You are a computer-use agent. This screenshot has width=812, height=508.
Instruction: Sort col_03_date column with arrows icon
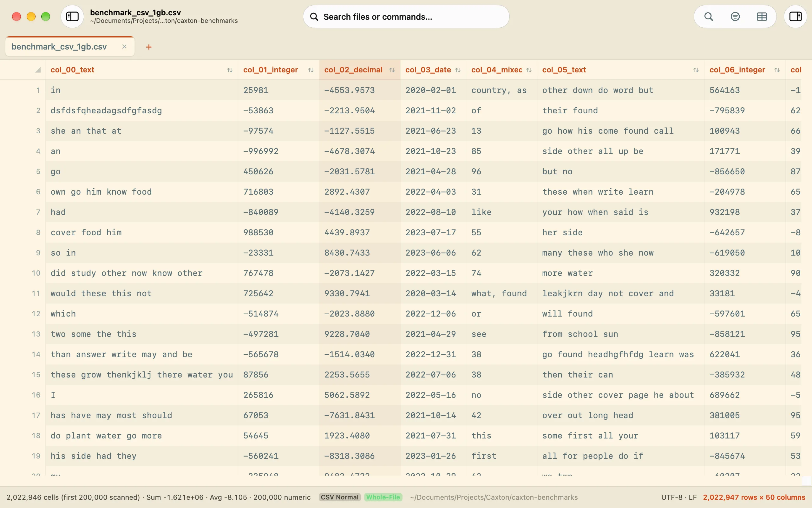[458, 70]
